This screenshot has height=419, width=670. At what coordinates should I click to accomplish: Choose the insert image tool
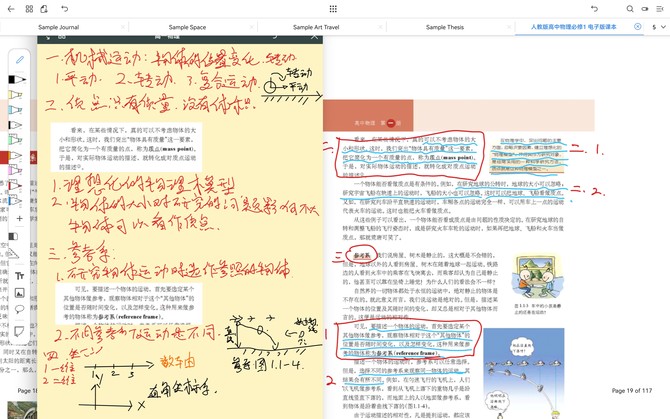click(x=18, y=294)
